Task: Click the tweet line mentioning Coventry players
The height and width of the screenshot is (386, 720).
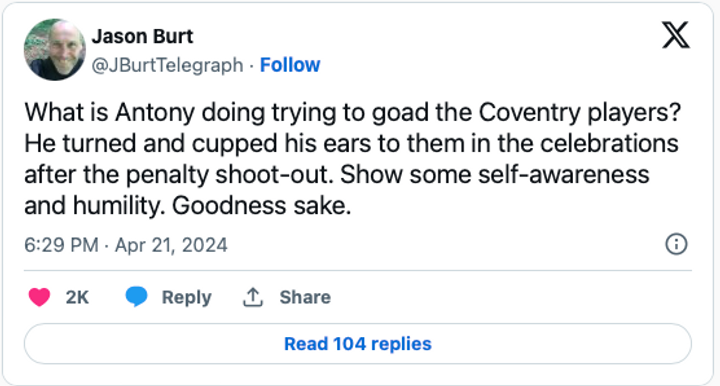Action: (352, 112)
